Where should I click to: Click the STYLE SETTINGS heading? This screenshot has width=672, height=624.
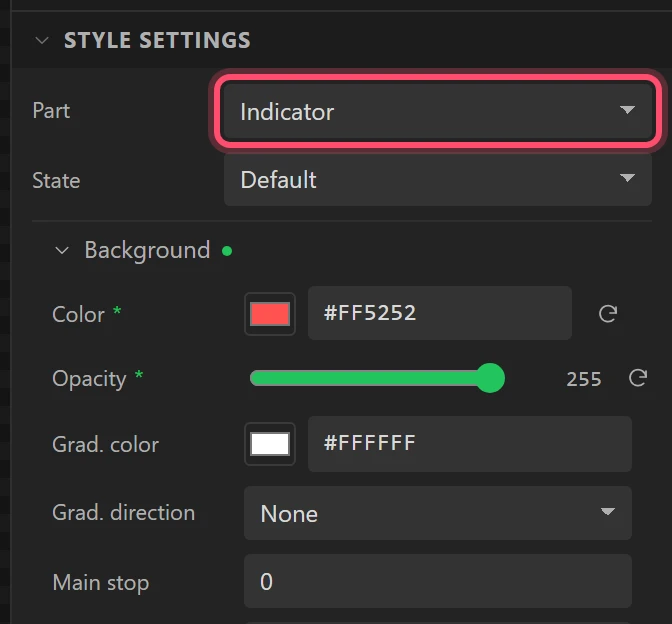(157, 40)
